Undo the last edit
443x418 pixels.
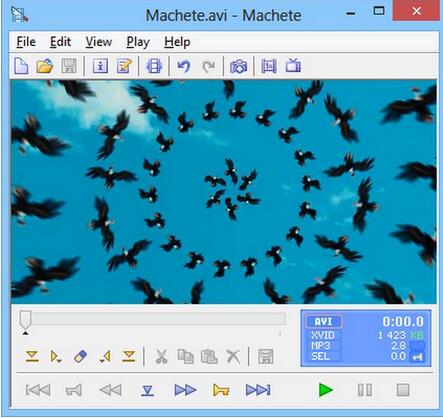(x=184, y=66)
